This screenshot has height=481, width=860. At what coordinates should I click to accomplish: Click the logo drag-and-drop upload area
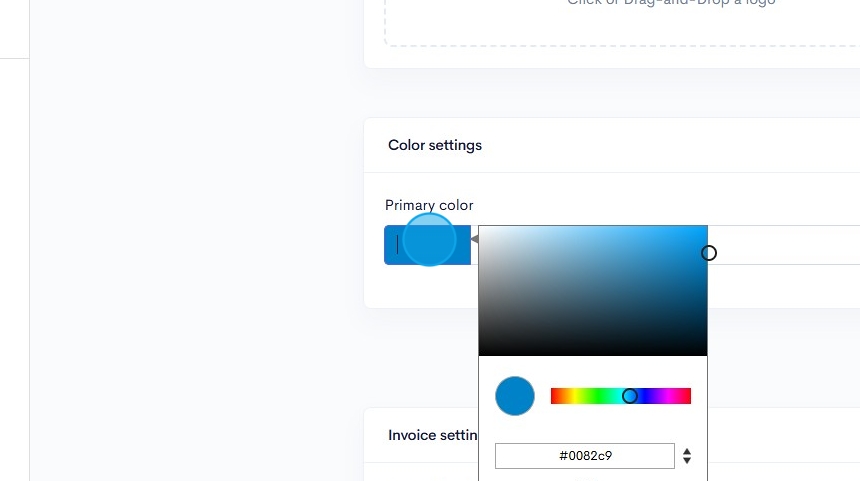620,20
